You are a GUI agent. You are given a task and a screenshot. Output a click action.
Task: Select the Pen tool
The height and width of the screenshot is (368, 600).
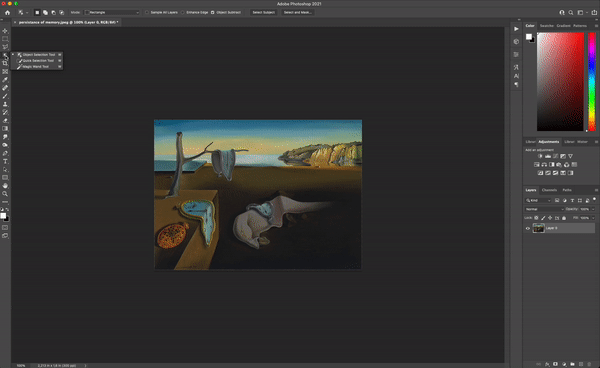pos(5,153)
